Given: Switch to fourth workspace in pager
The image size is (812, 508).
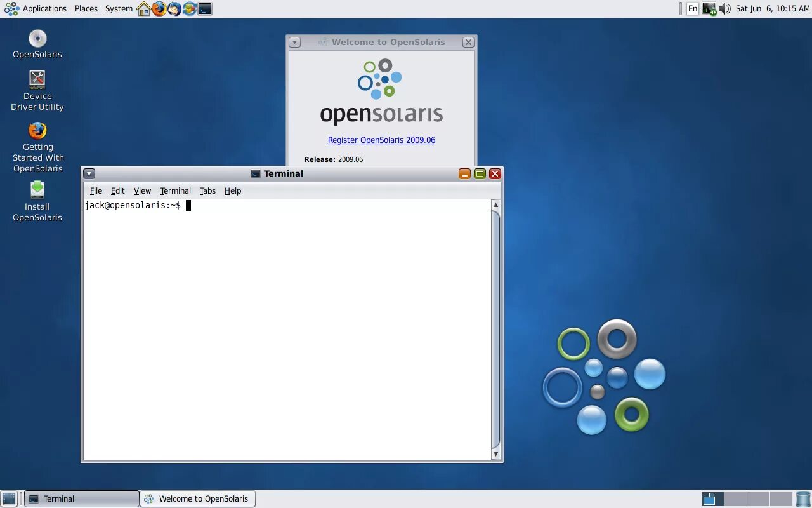Looking at the screenshot, I should click(x=782, y=498).
